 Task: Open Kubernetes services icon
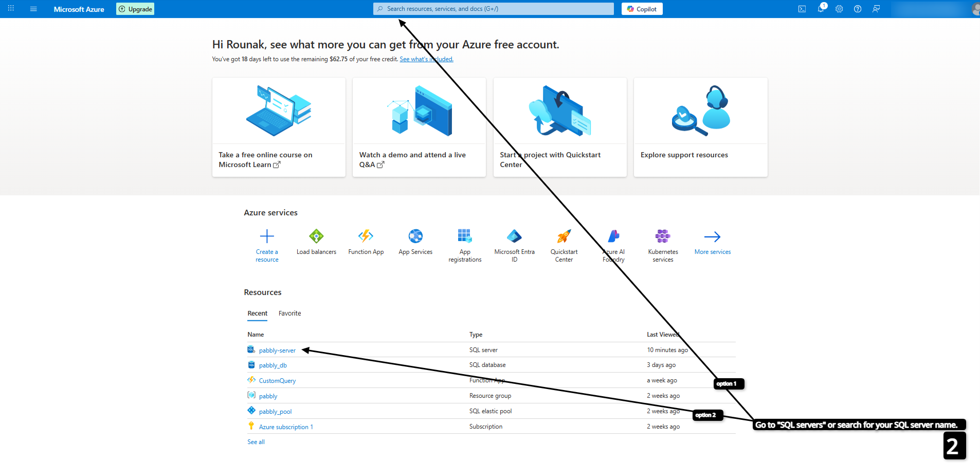click(663, 236)
